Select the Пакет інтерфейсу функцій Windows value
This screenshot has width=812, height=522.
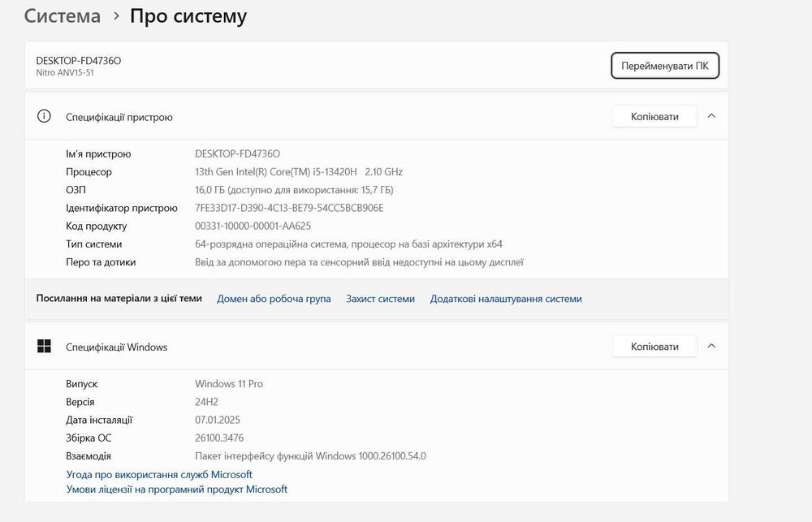click(x=311, y=456)
